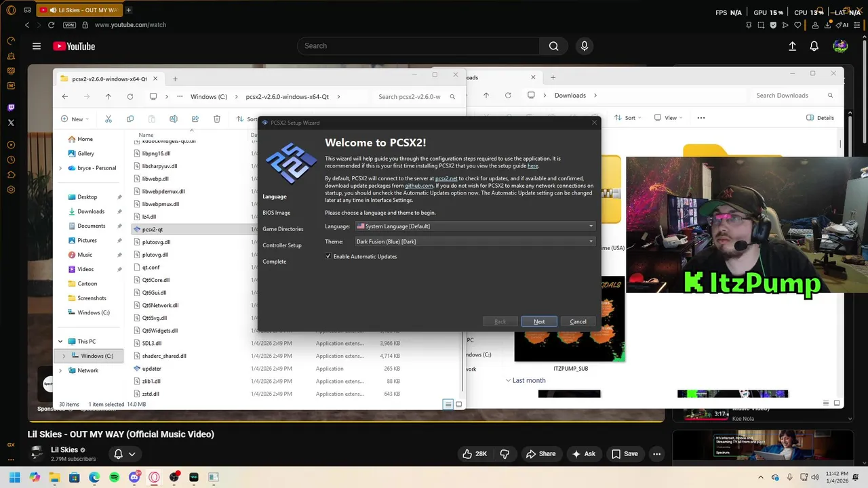Collapse the Last month group in Downloads
The image size is (868, 488).
tap(509, 380)
